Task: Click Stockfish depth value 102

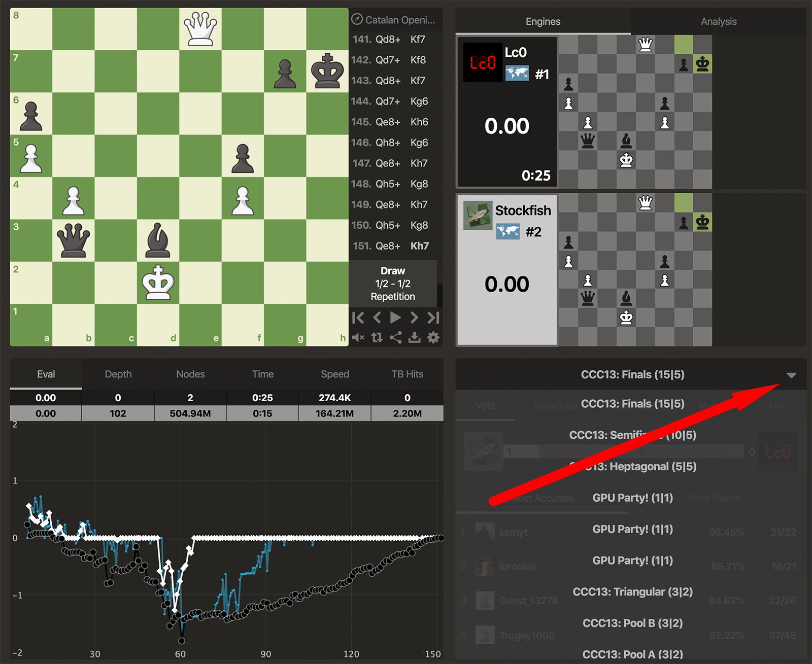Action: (118, 413)
